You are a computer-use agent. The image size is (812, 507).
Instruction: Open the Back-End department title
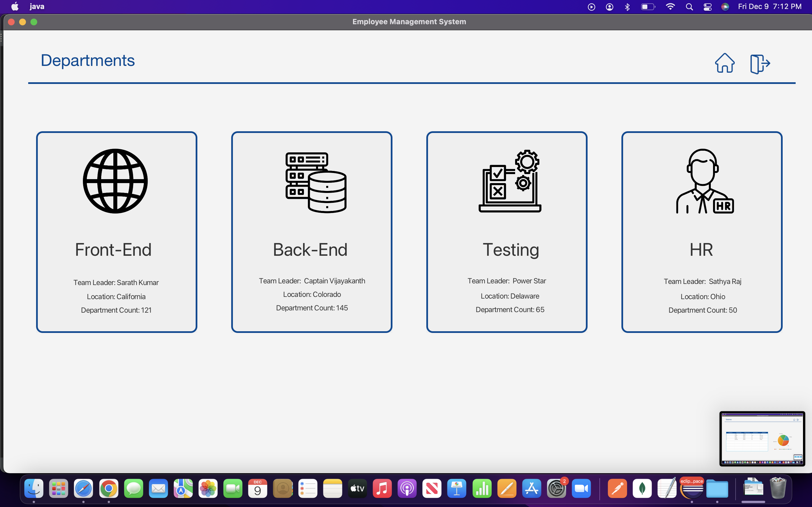(310, 250)
